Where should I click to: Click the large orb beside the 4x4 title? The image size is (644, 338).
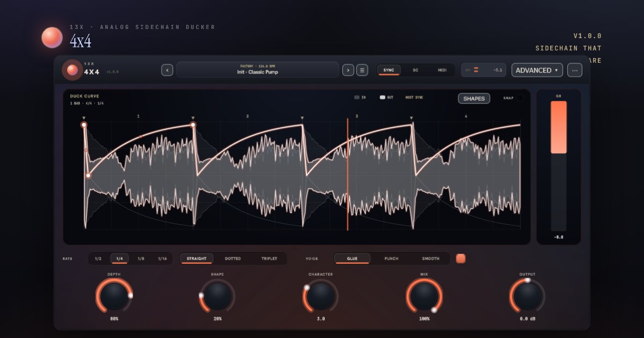pos(53,38)
